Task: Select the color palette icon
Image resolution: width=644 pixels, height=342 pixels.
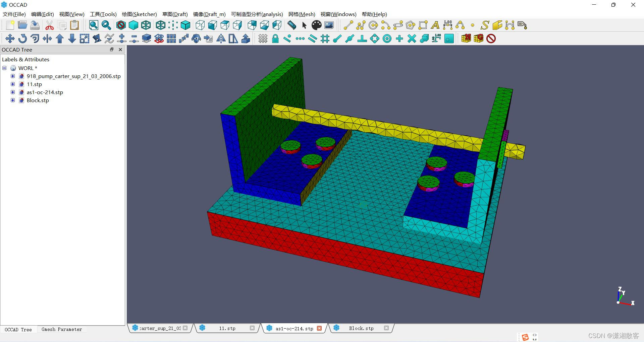Action: pos(316,25)
